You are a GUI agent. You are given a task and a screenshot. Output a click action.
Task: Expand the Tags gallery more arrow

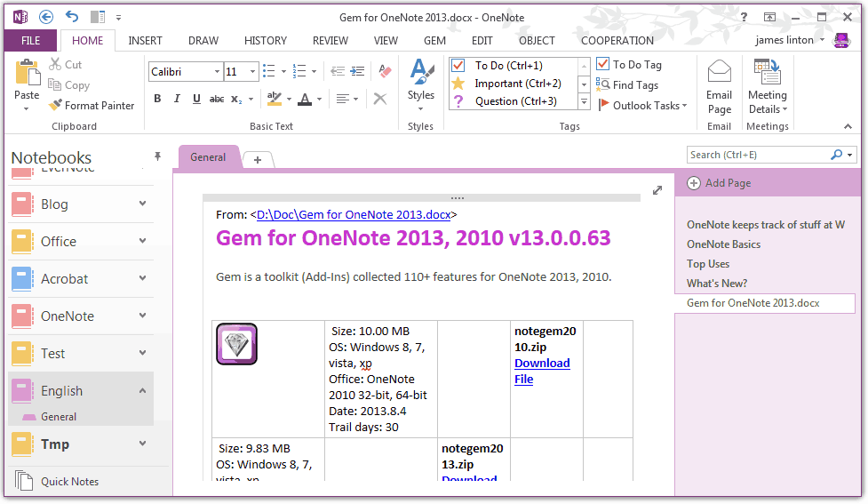coord(584,102)
